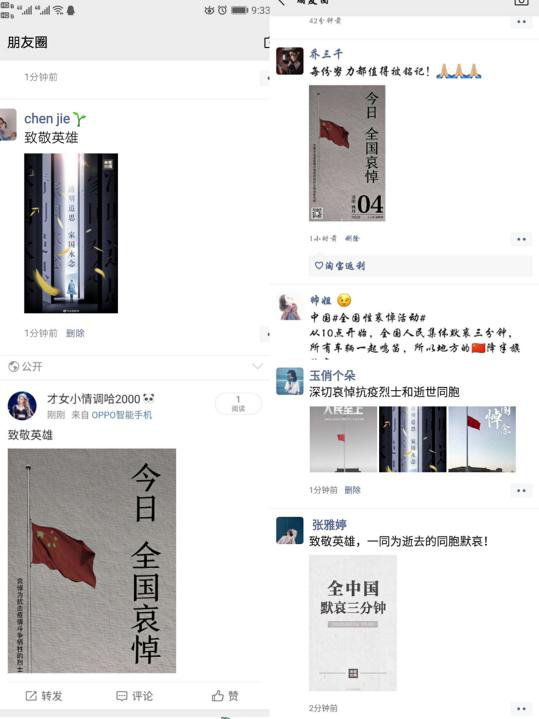Open the 淘宝返利 heart tag
The image size is (539, 719).
pyautogui.click(x=340, y=265)
